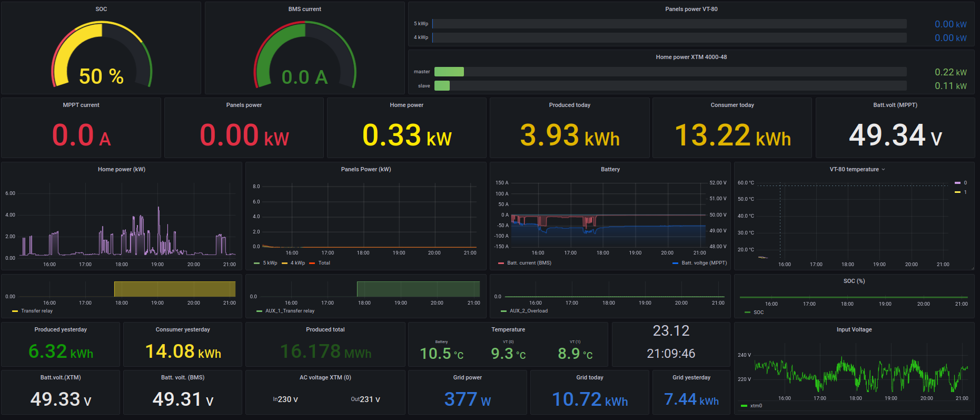Viewport: 980px width, 420px height.
Task: Toggle the 5 kWp series in the legend
Action: pyautogui.click(x=270, y=263)
